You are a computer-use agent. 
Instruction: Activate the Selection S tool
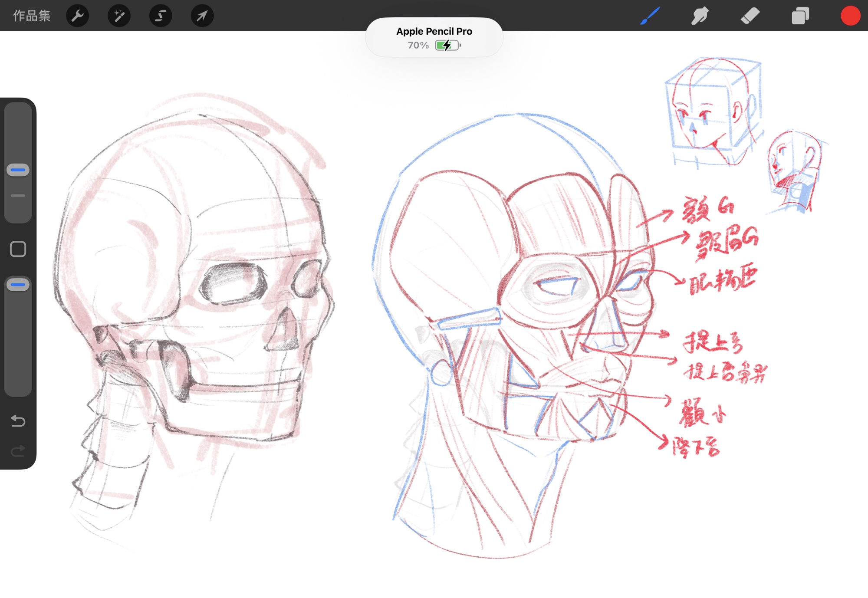pos(161,16)
